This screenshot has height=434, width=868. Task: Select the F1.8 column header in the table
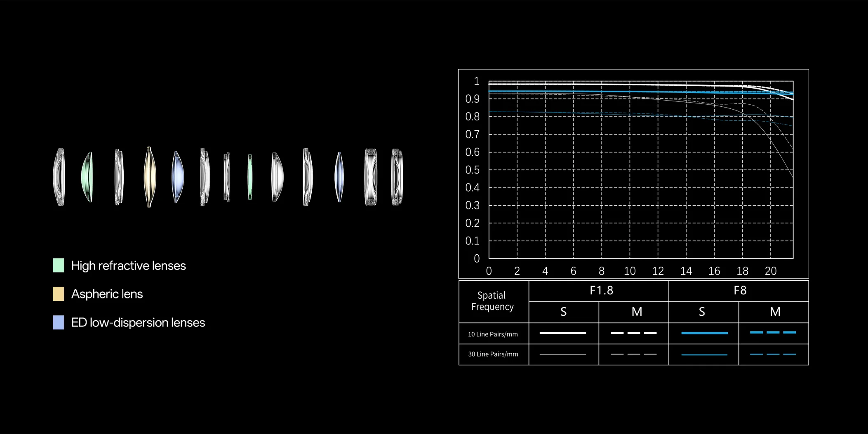coord(601,291)
